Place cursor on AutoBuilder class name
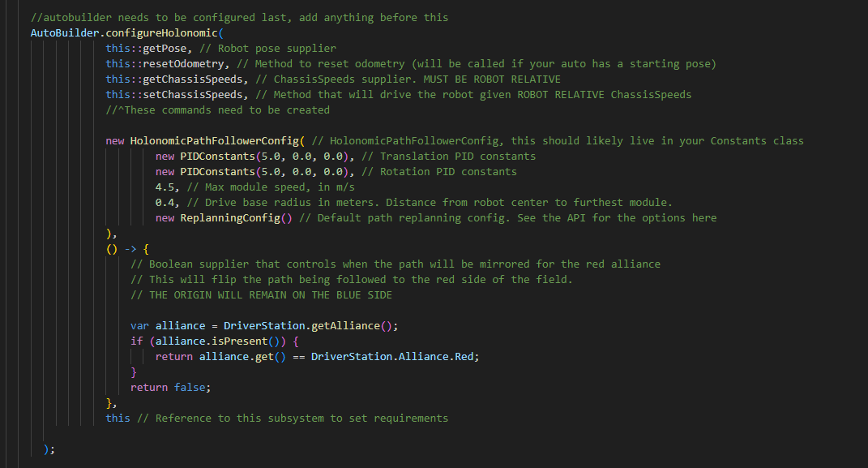Screen dimensions: 868x468 tap(65, 32)
